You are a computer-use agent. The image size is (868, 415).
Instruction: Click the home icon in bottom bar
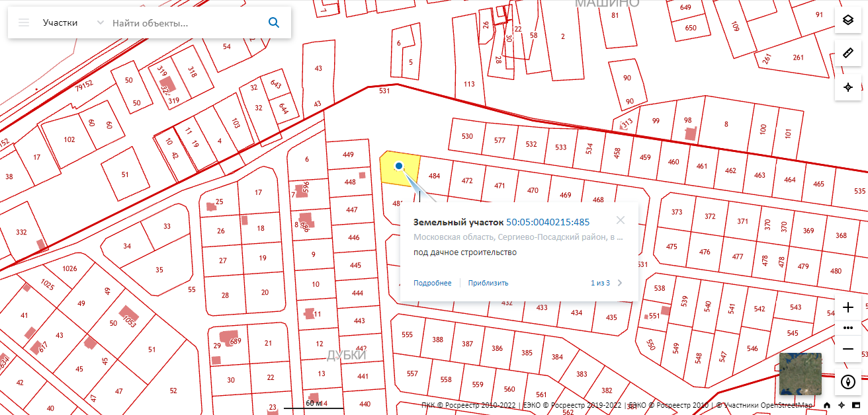(x=827, y=405)
